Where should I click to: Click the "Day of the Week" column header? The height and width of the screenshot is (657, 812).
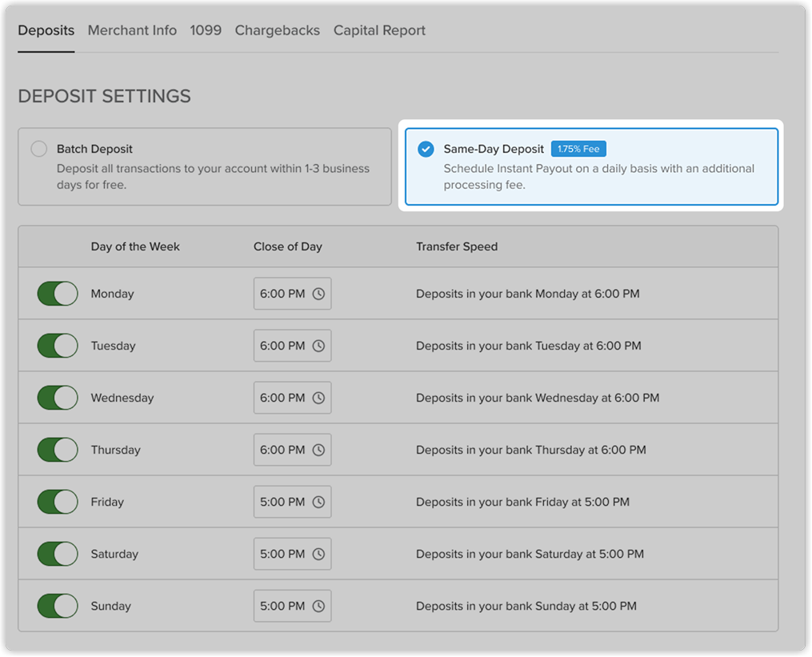(135, 246)
